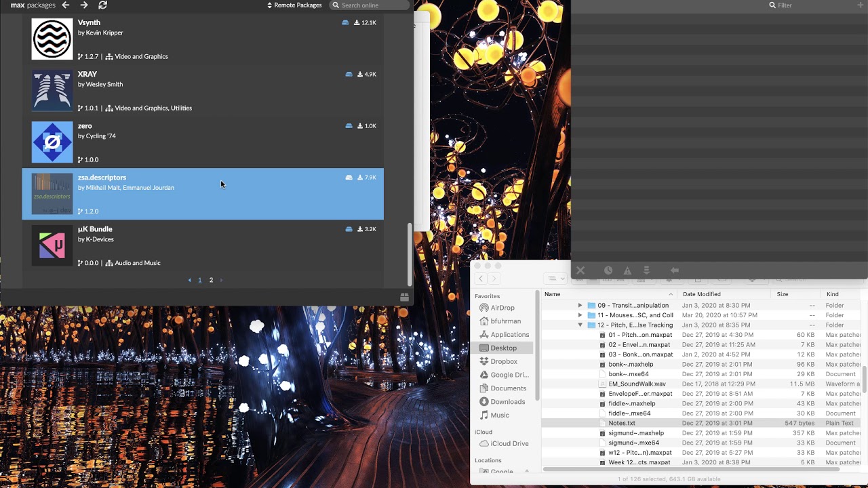The image size is (868, 488).
Task: Click the Video and Graphics tag on Vsynth
Action: pyautogui.click(x=141, y=56)
